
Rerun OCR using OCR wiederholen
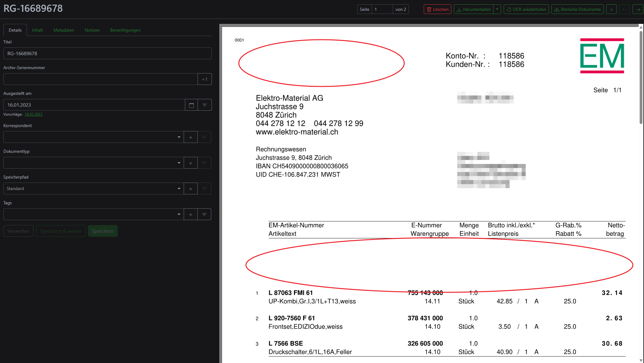[526, 9]
